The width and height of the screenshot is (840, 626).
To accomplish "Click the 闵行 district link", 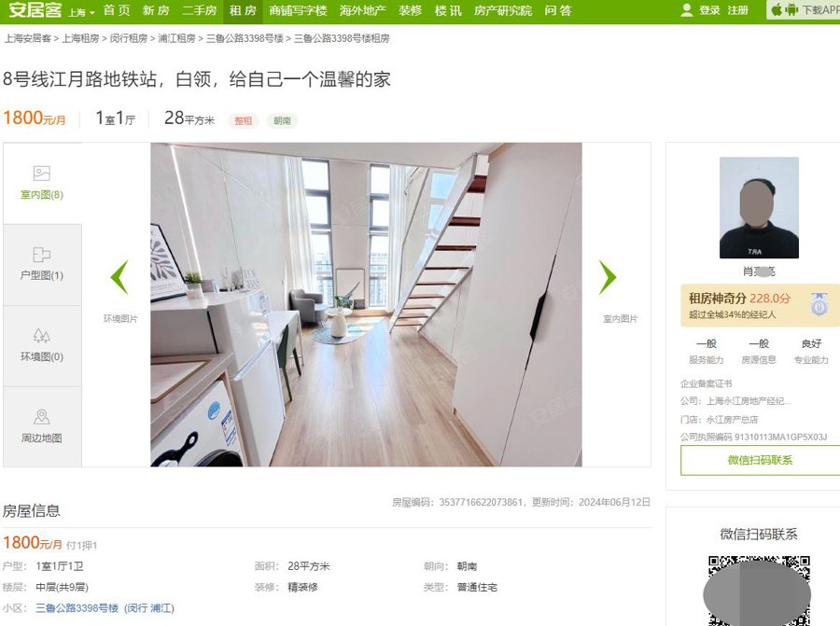I will [x=136, y=607].
